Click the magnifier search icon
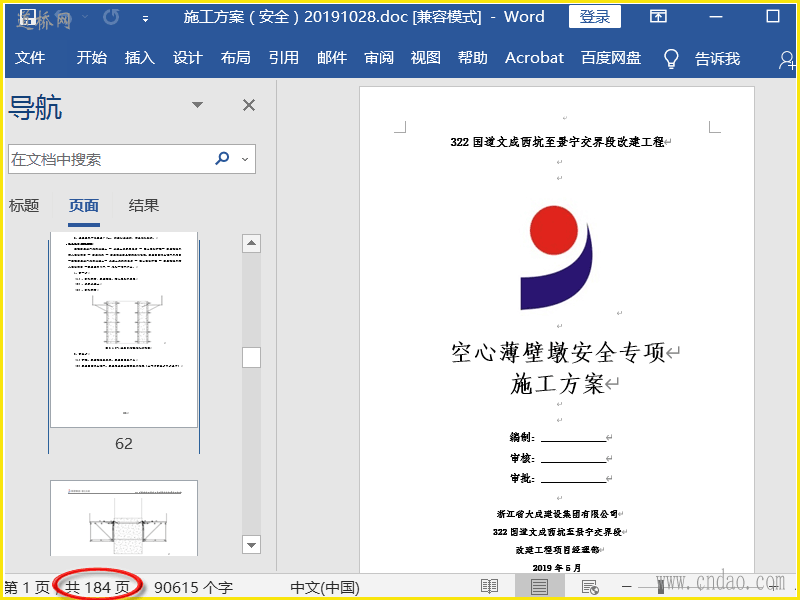The image size is (800, 600). (x=222, y=158)
